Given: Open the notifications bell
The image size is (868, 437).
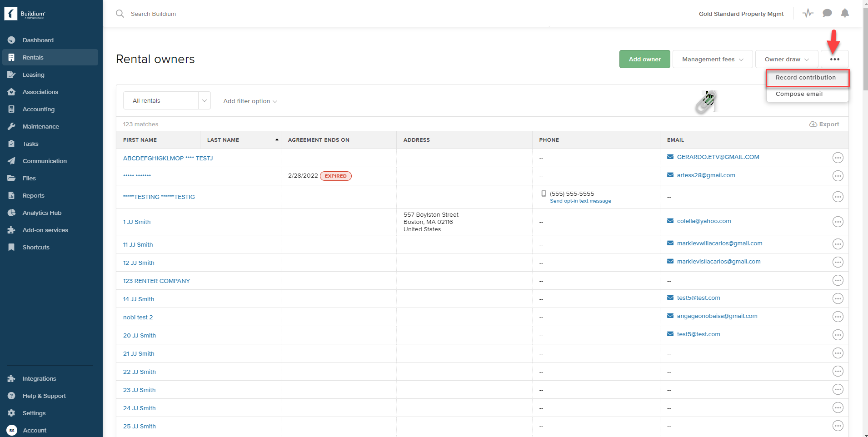Looking at the screenshot, I should [x=845, y=13].
